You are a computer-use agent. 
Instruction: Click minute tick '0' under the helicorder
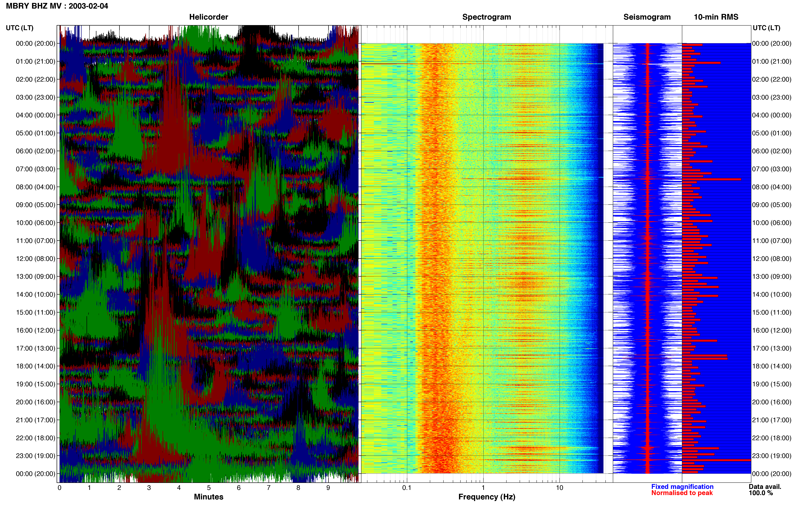point(59,488)
